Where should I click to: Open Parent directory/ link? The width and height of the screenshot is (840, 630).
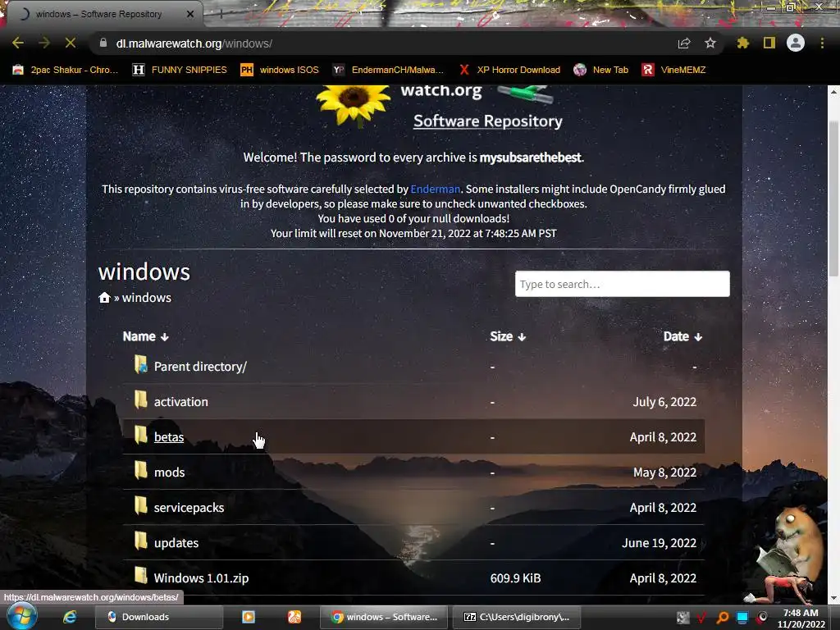coord(200,367)
